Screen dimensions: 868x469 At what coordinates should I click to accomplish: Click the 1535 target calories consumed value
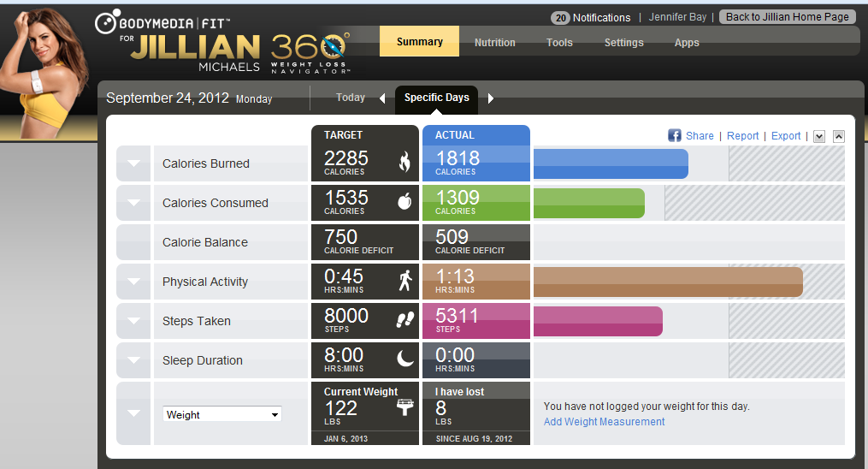pos(346,198)
